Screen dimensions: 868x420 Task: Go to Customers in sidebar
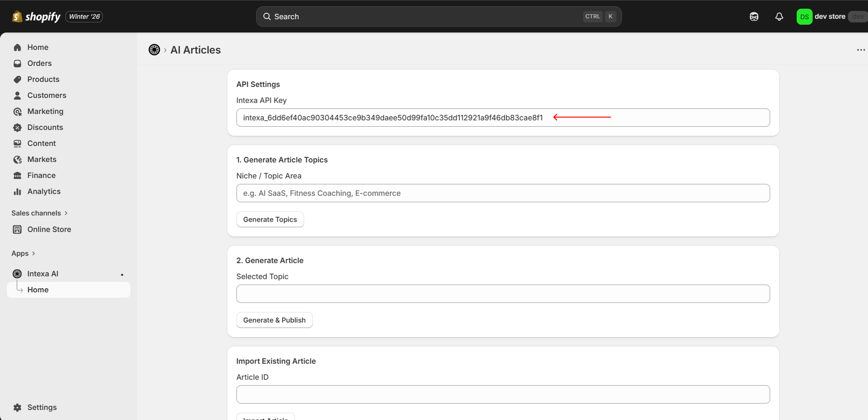click(47, 96)
